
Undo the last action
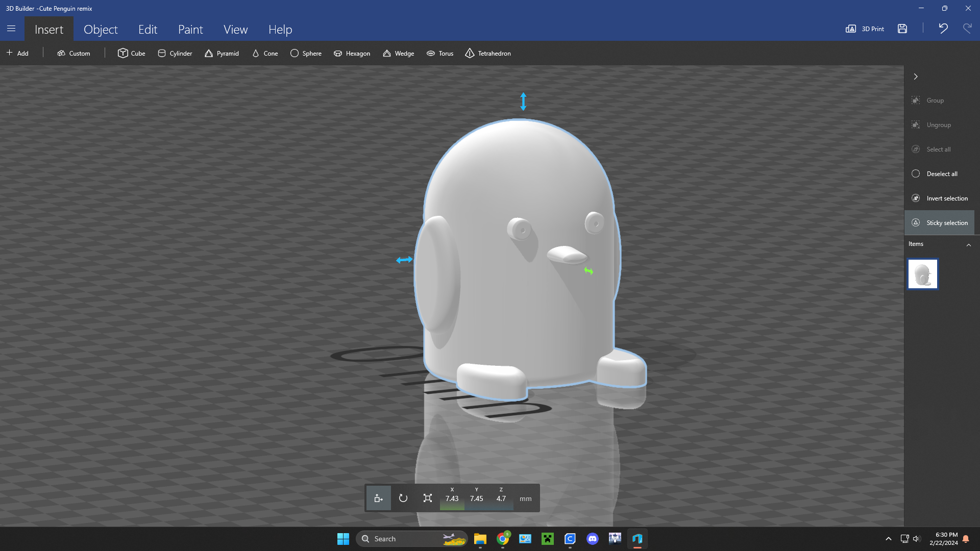pos(943,29)
